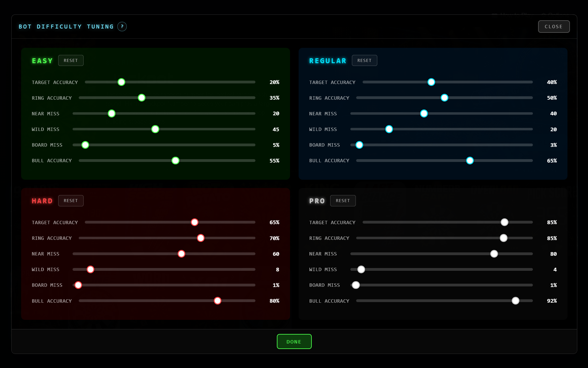Click Easy Wild Miss slider handle

155,129
